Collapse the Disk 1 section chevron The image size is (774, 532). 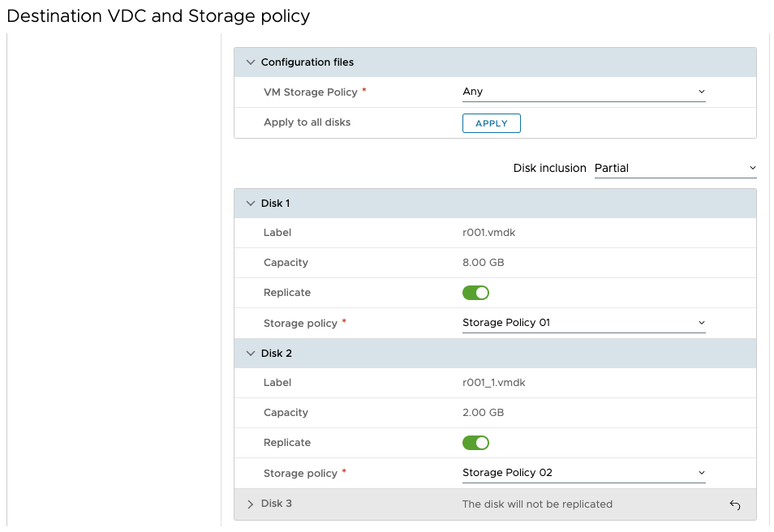pos(250,204)
